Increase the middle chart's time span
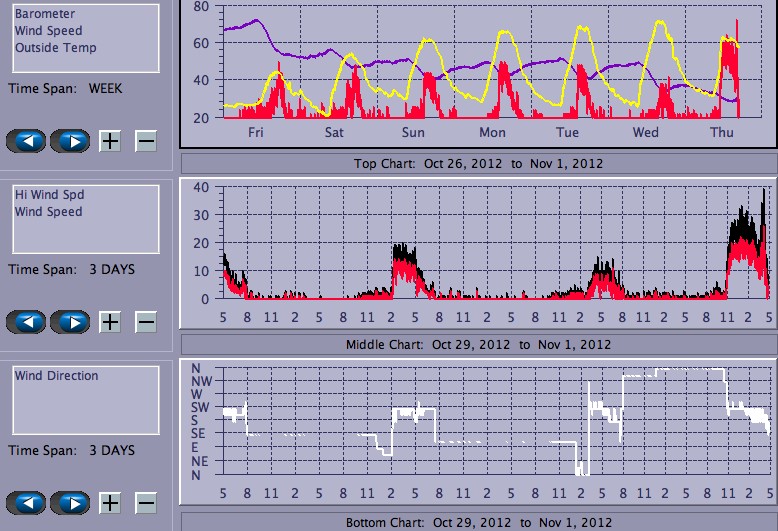The width and height of the screenshot is (778, 531). click(110, 322)
